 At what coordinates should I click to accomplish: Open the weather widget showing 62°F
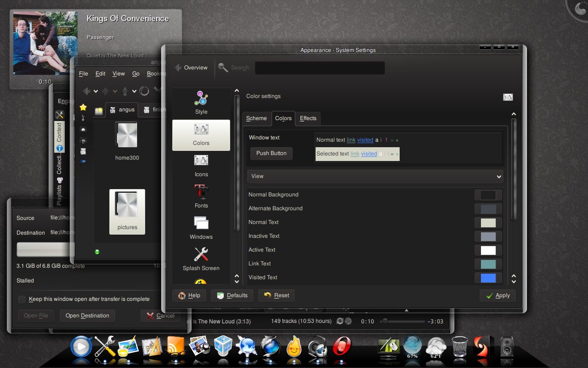(x=436, y=347)
